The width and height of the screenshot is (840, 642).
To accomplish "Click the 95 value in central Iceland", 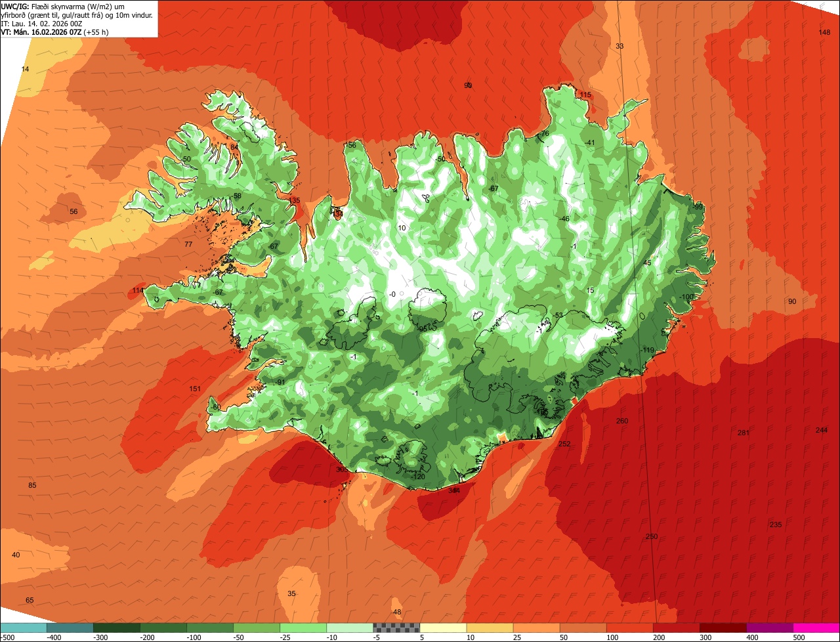I will point(423,328).
